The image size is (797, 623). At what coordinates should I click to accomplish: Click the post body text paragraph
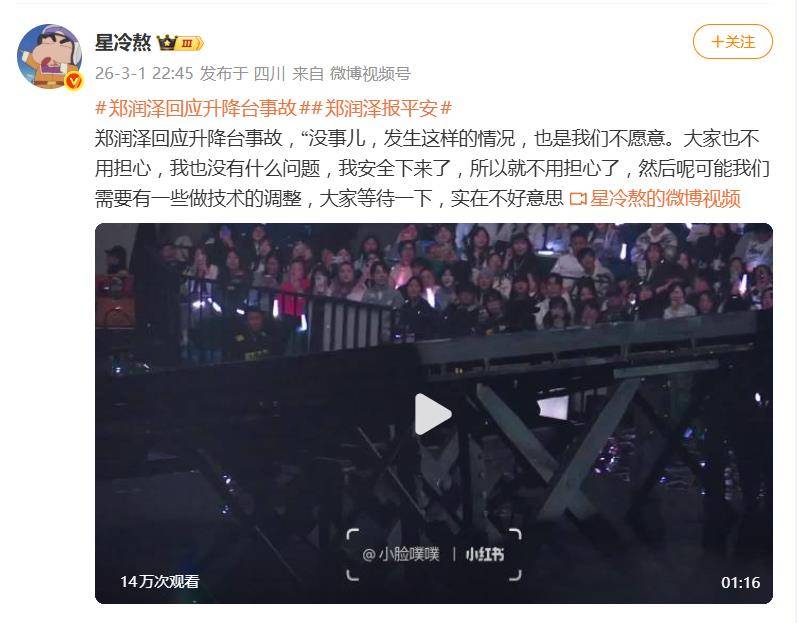click(432, 168)
